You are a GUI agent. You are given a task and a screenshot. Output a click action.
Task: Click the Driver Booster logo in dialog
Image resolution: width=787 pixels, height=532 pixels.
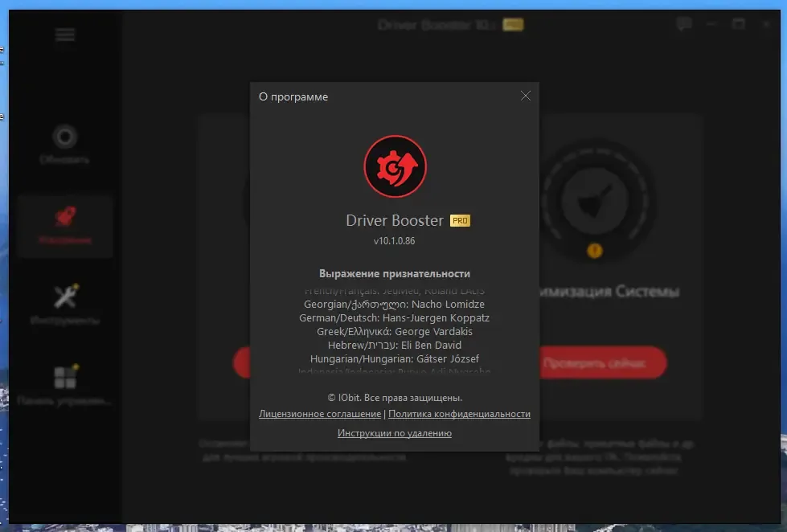(395, 166)
